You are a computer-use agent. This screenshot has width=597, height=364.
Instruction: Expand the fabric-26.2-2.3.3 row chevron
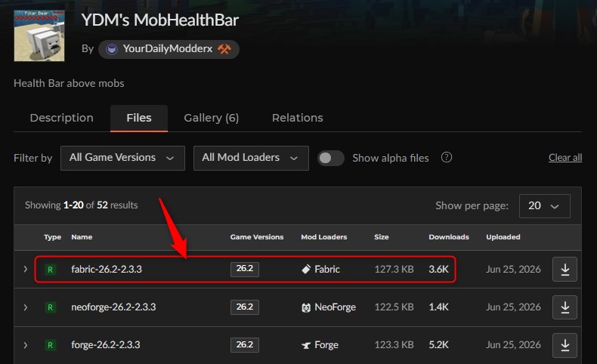(x=26, y=270)
